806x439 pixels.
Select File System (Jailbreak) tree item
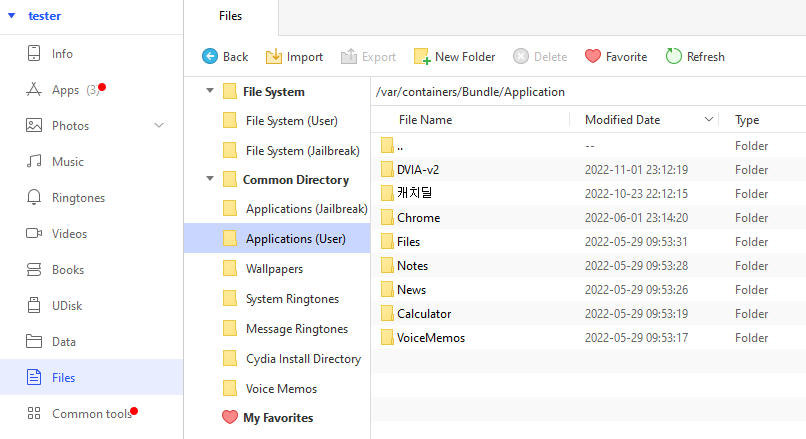tap(302, 151)
